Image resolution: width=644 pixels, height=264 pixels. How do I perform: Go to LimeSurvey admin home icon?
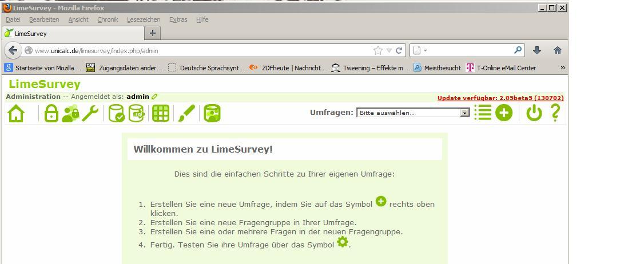pyautogui.click(x=16, y=113)
